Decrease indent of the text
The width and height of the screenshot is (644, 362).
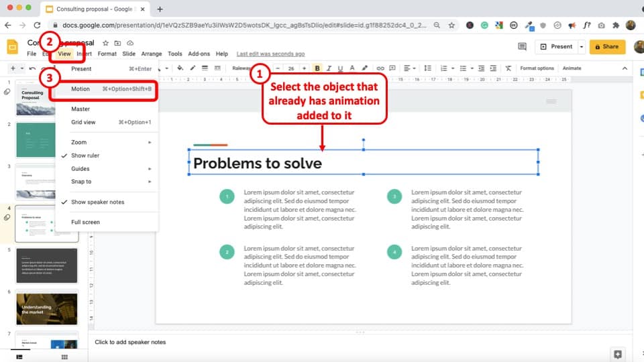(x=481, y=68)
